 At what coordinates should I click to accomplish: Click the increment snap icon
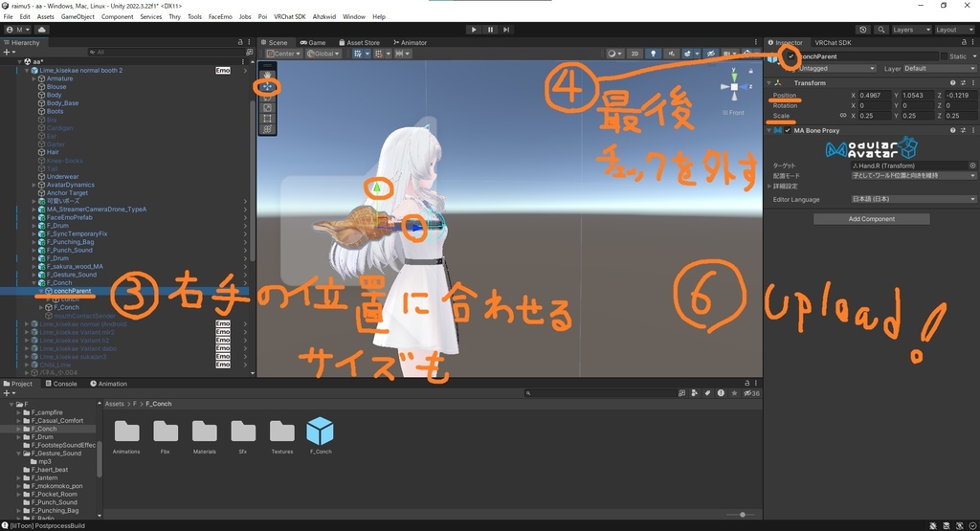coord(402,54)
